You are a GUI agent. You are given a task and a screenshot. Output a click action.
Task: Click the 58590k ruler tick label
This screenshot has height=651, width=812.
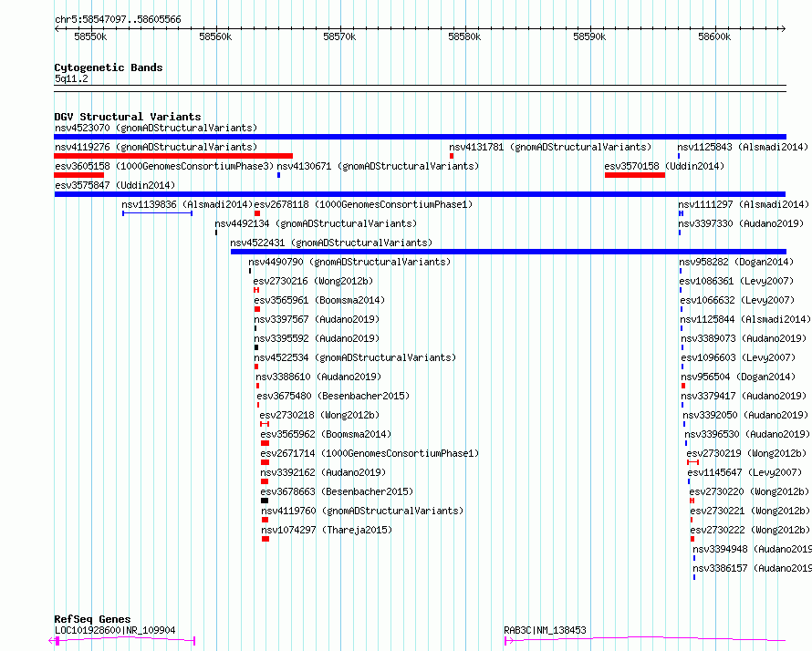coord(589,36)
